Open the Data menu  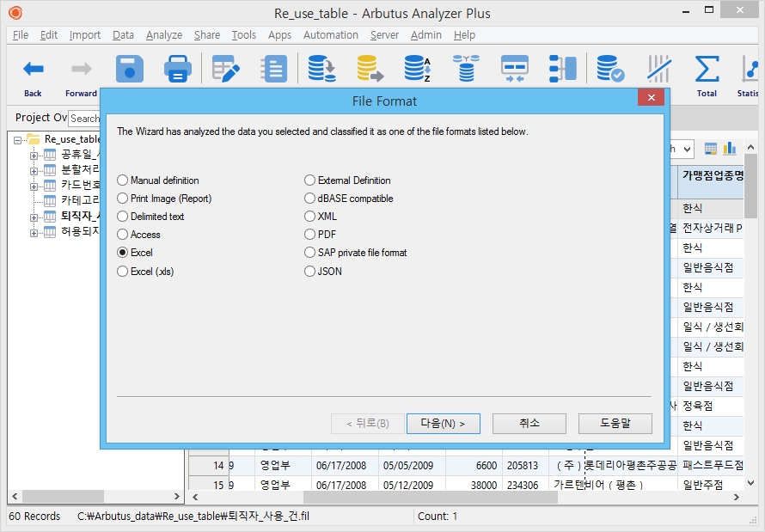pyautogui.click(x=124, y=35)
